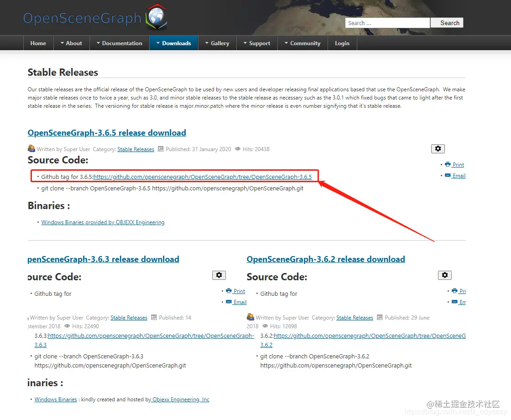Open Stable Releases category link for 3.6.5

tap(136, 149)
